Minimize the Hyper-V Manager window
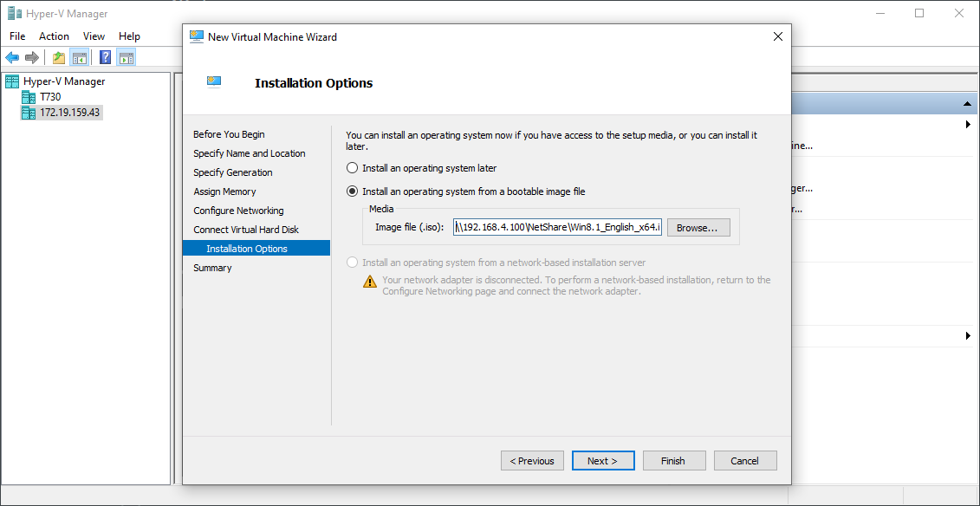980x506 pixels. pyautogui.click(x=881, y=13)
